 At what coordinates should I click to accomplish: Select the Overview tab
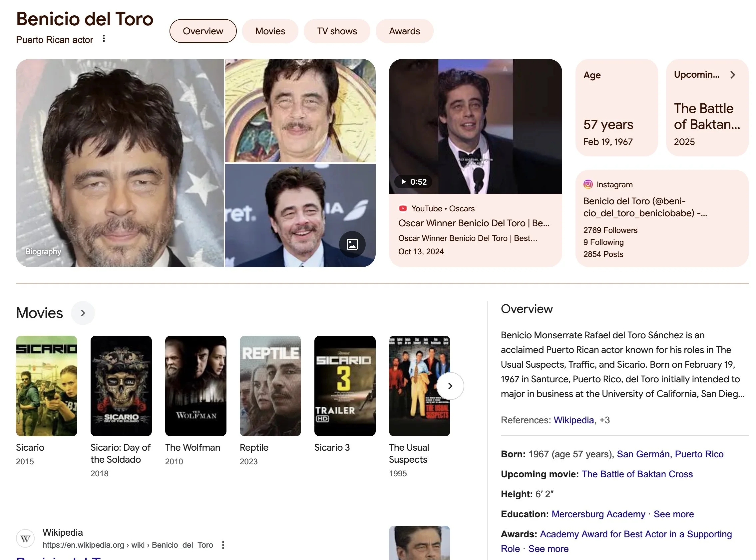(203, 31)
